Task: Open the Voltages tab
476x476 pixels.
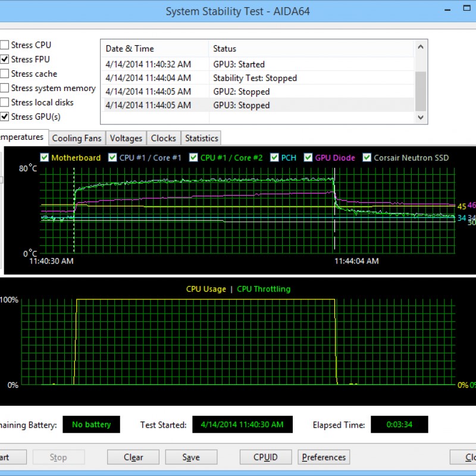Action: (126, 138)
